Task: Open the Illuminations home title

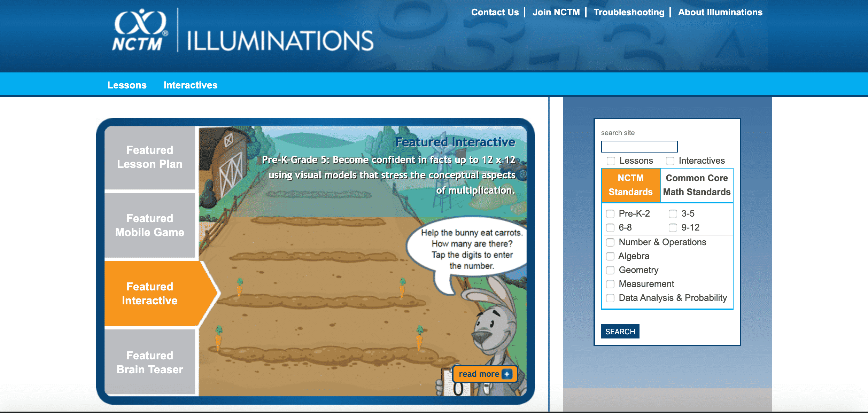Action: pyautogui.click(x=280, y=41)
